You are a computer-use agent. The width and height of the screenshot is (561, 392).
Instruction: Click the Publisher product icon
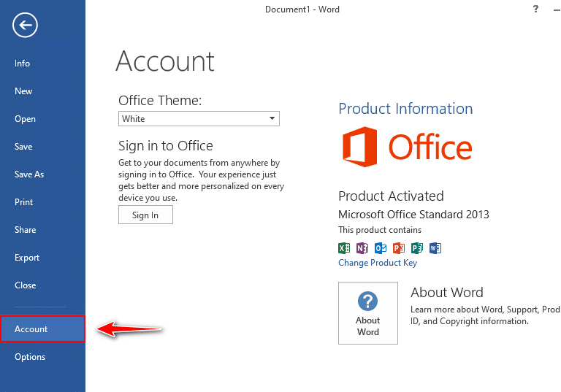coord(417,248)
